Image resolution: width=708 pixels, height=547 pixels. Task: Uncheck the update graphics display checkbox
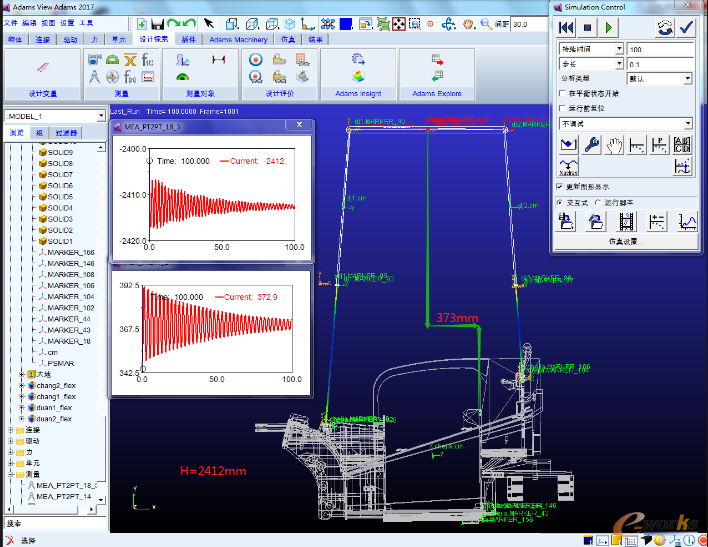point(560,187)
